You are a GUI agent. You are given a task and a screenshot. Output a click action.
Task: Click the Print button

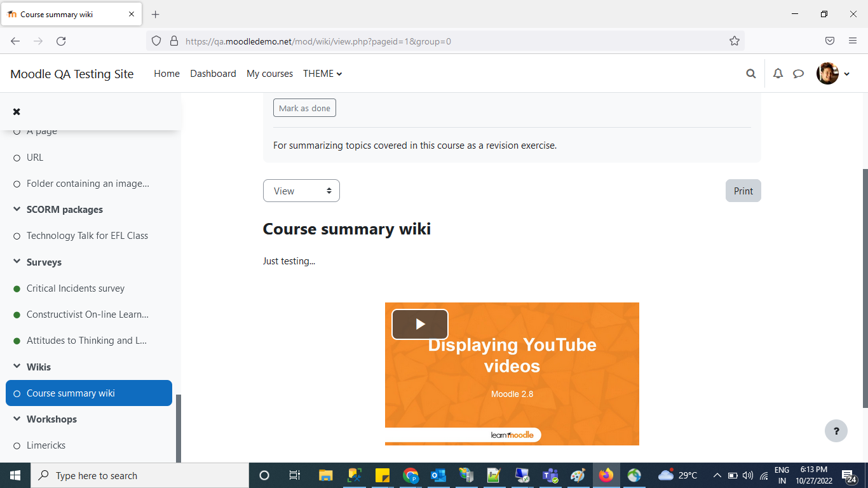(x=743, y=191)
